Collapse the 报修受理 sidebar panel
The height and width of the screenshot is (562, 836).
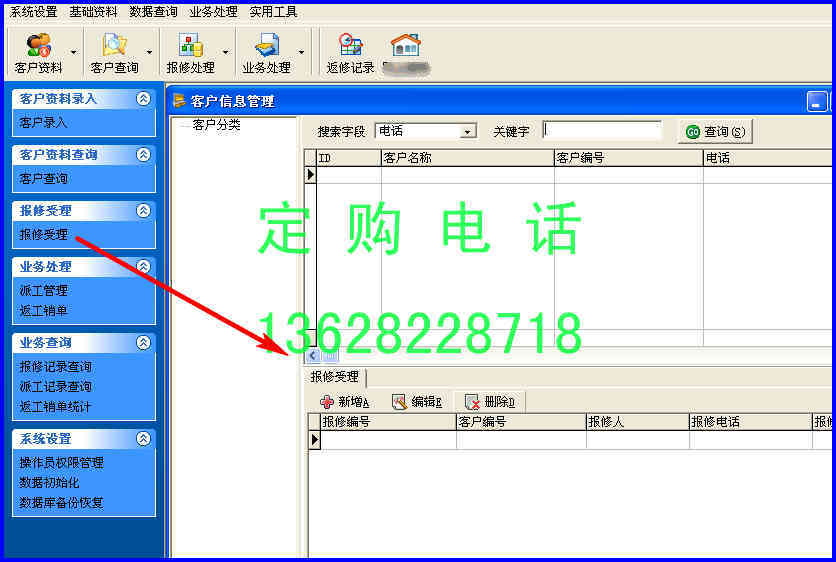(143, 211)
